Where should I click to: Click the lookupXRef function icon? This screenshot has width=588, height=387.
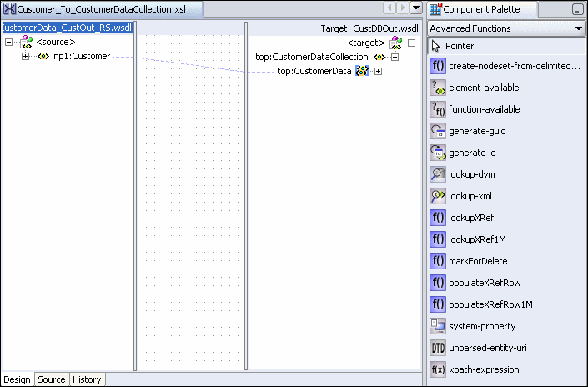point(438,218)
